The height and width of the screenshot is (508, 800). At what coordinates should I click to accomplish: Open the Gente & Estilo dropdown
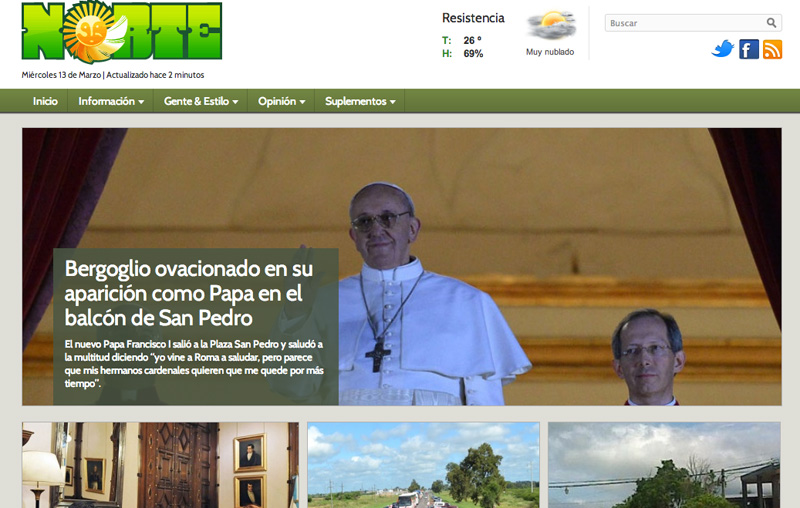click(x=201, y=101)
